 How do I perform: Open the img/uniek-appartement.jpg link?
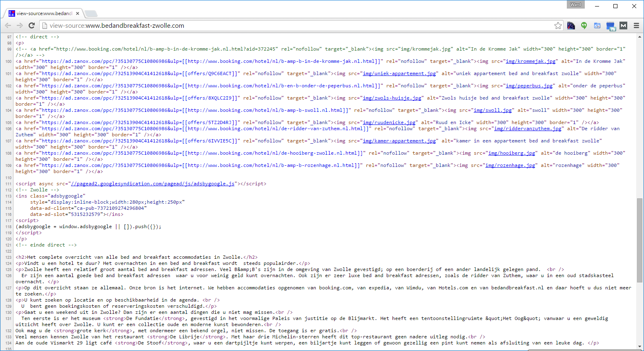pyautogui.click(x=399, y=73)
